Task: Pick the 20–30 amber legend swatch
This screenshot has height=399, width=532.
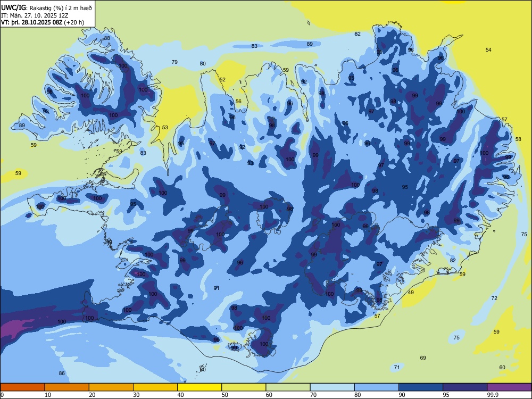Action: [x=111, y=387]
